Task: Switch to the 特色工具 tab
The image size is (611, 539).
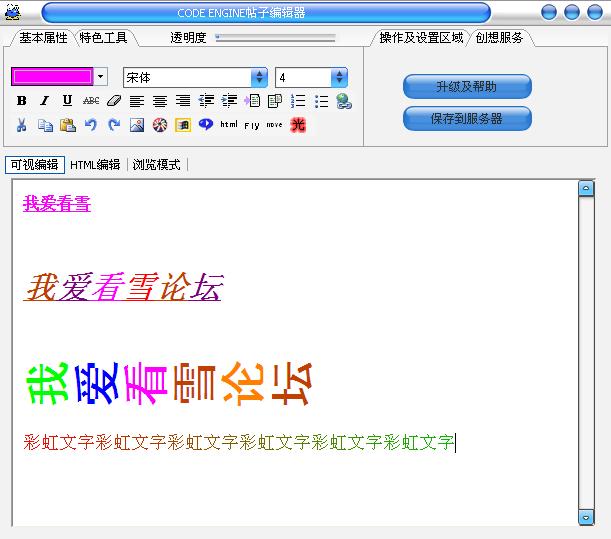Action: [104, 38]
